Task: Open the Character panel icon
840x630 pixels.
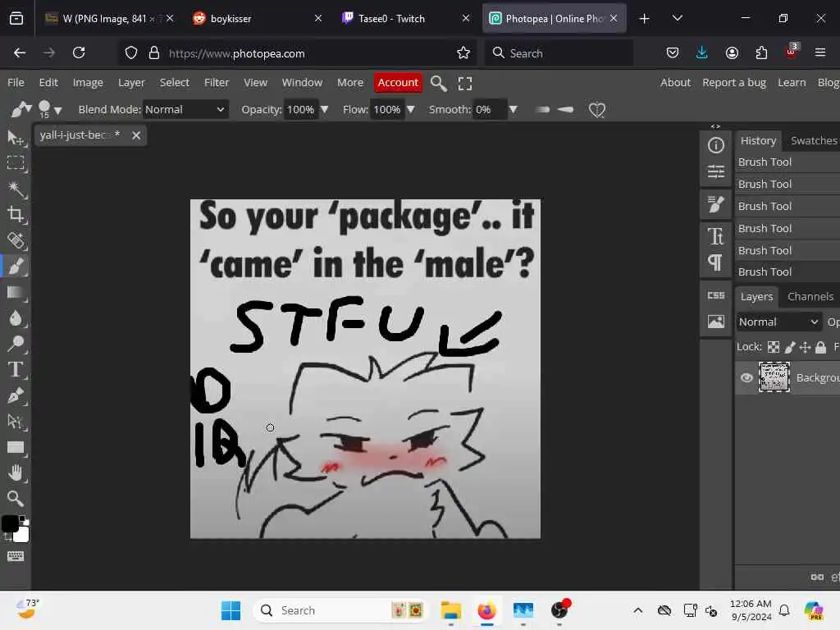Action: click(x=715, y=236)
